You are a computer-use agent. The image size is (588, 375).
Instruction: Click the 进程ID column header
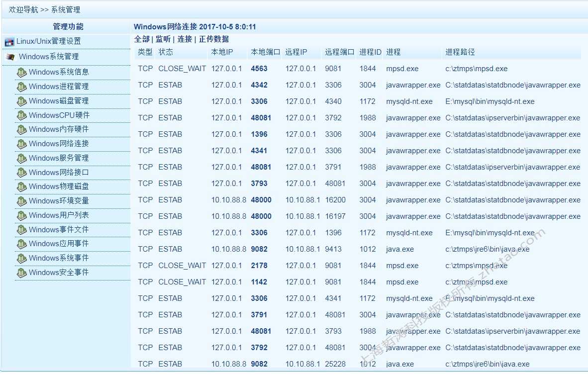coord(371,52)
